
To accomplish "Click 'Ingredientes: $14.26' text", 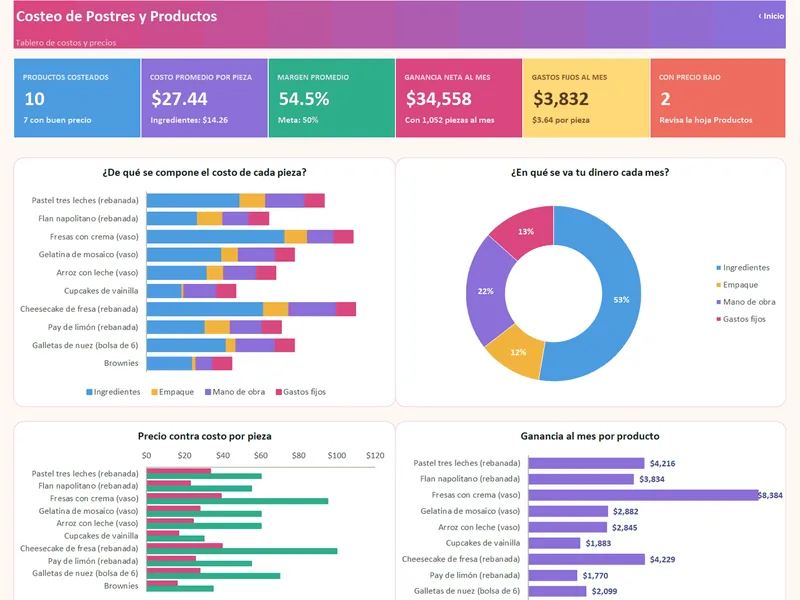I will tap(189, 120).
